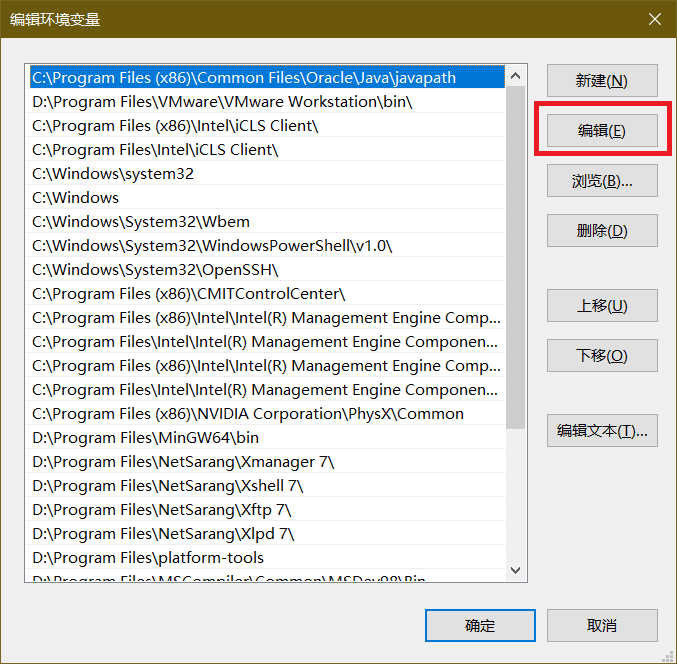The image size is (677, 664).
Task: Select the Oracle Java javapath entry
Action: point(244,77)
